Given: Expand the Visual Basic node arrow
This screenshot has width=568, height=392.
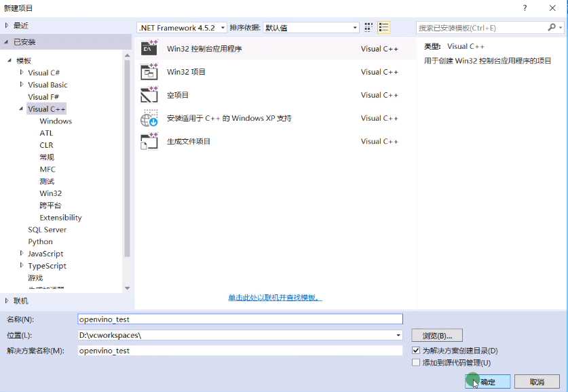Looking at the screenshot, I should click(22, 84).
